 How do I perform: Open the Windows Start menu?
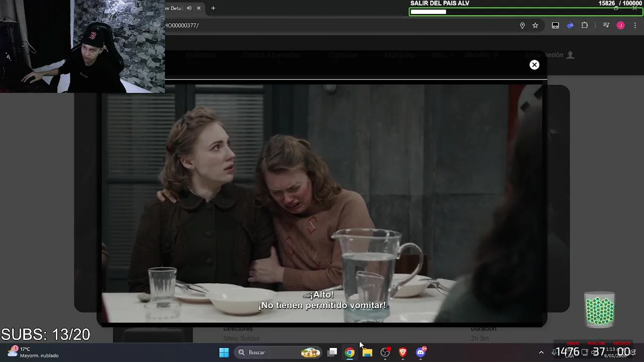pyautogui.click(x=224, y=352)
